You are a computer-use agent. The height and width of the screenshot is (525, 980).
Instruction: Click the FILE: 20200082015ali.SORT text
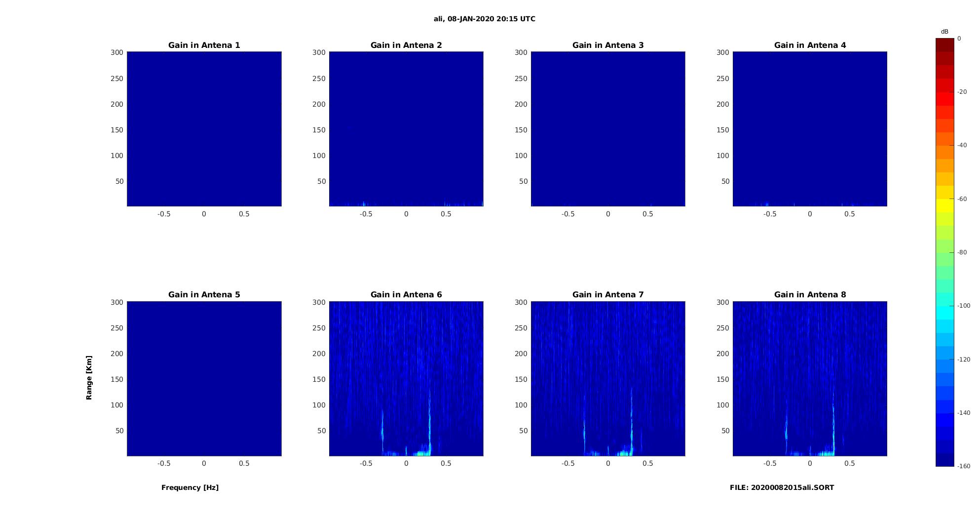[x=782, y=487]
